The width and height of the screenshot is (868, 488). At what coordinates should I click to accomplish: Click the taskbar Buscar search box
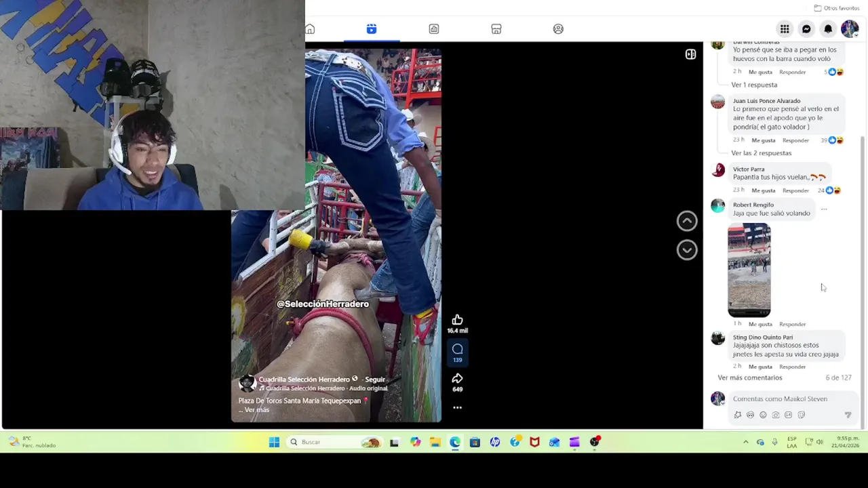pos(334,442)
